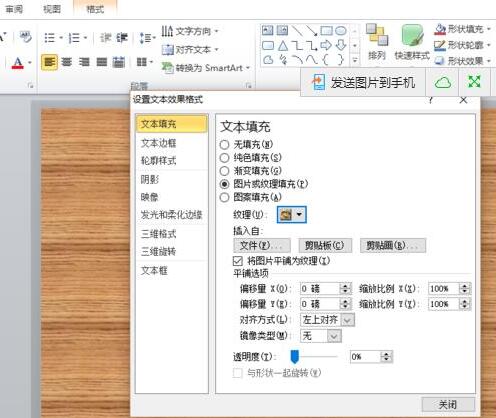Viewport: 496px width, 418px height.
Task: Select the rectangle shape
Action: 326,30
